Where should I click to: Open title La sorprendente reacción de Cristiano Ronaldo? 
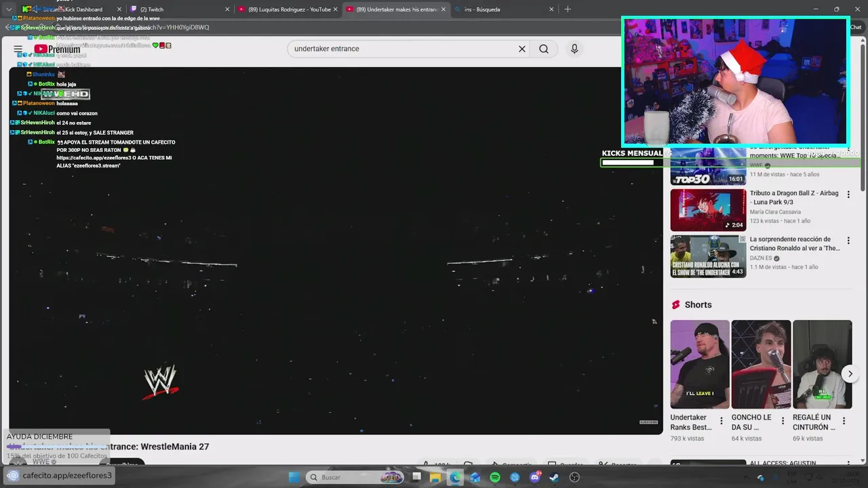[795, 244]
